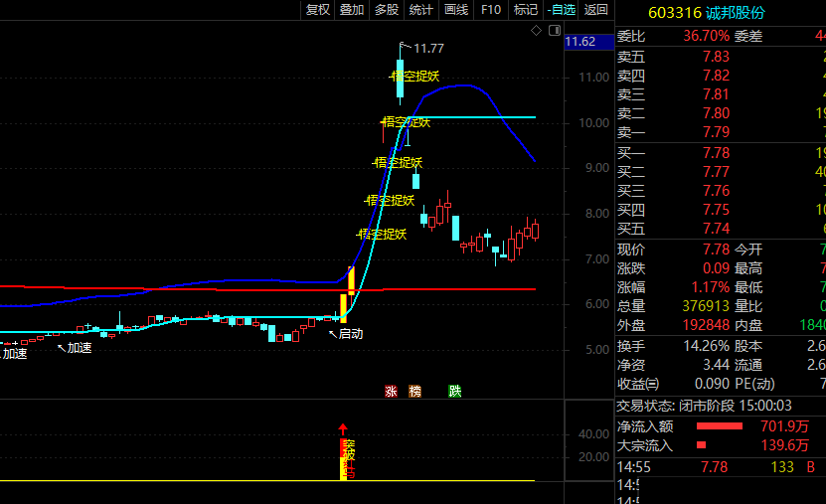
Task: Click 卖二 price 7.80
Action: pos(716,113)
